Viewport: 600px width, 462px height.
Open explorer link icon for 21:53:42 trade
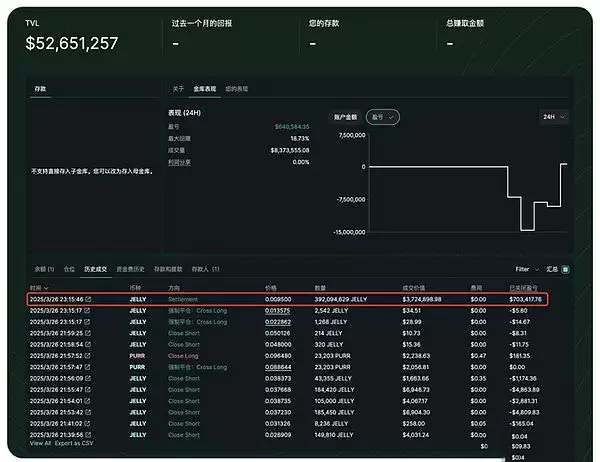pyautogui.click(x=88, y=412)
